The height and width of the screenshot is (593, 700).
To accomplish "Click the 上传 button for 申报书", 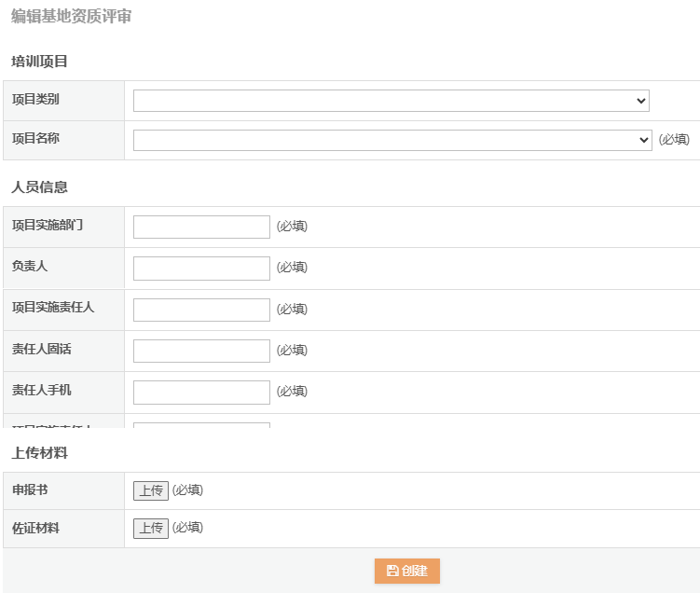I will tap(151, 490).
